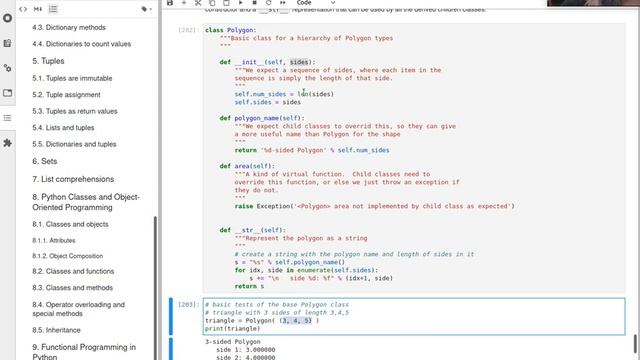The height and width of the screenshot is (360, 640).
Task: Go to 8.3. Classes and methods
Action: coord(72,288)
